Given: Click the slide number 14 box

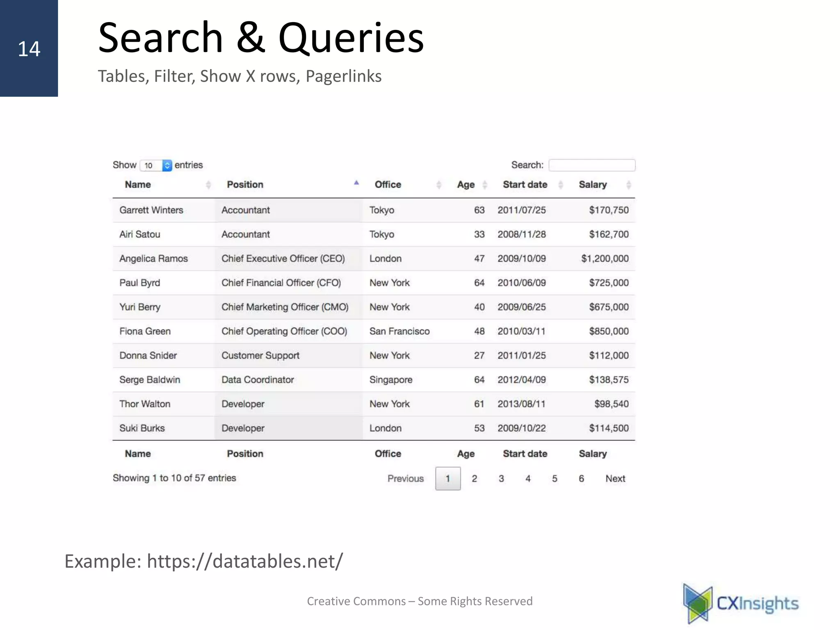Looking at the screenshot, I should [x=29, y=48].
